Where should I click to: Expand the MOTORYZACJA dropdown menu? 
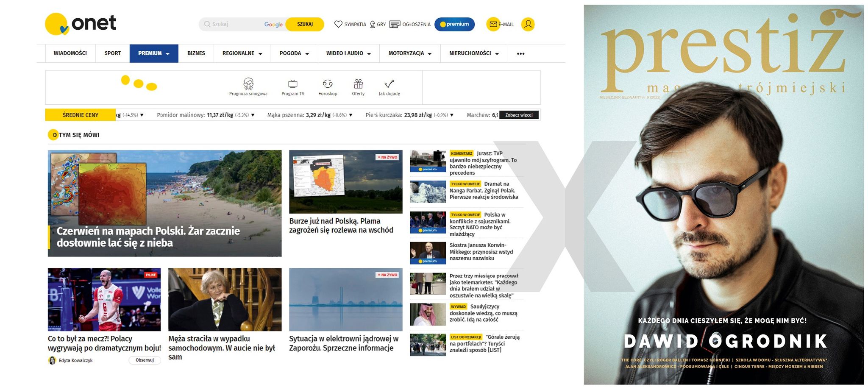pos(410,53)
